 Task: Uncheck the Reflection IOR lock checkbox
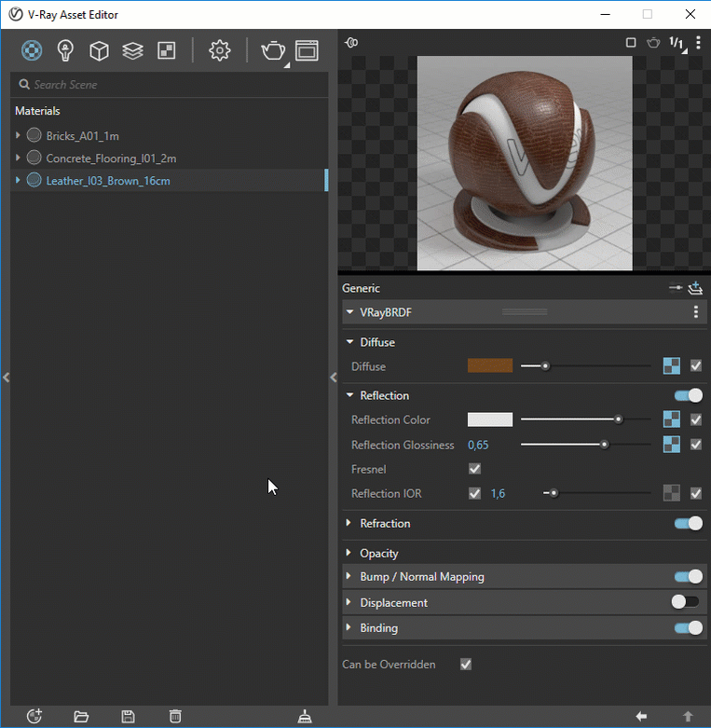(474, 493)
